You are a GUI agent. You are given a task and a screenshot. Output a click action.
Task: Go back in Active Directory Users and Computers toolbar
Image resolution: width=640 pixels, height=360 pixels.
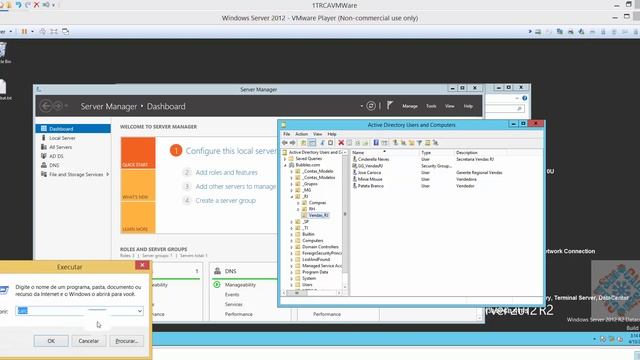[284, 143]
